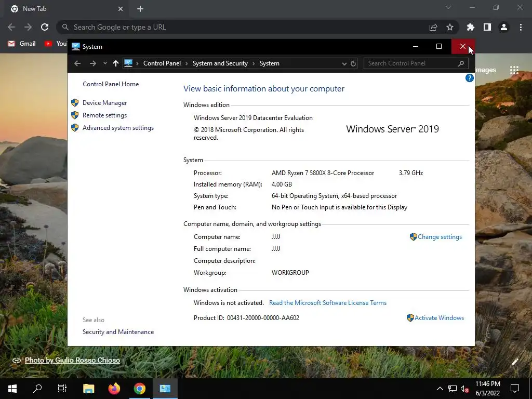
Task: Open Security and Maintenance
Action: coord(118,332)
